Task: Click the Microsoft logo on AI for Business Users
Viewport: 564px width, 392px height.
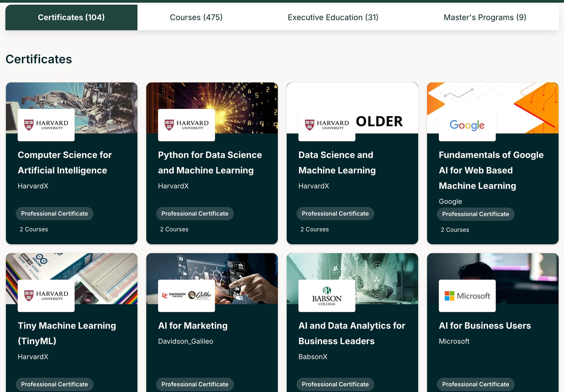Action: [x=467, y=296]
